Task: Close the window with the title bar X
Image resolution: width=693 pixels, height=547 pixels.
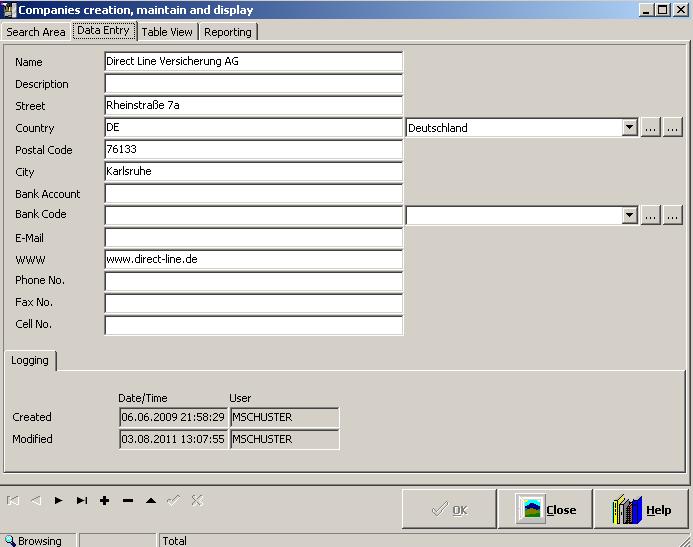Action: pos(681,10)
